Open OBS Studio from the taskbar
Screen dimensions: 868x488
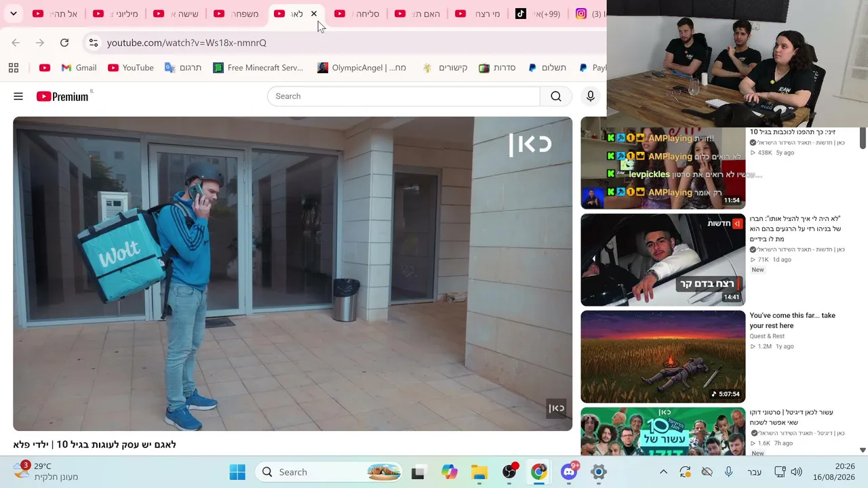coord(509,472)
